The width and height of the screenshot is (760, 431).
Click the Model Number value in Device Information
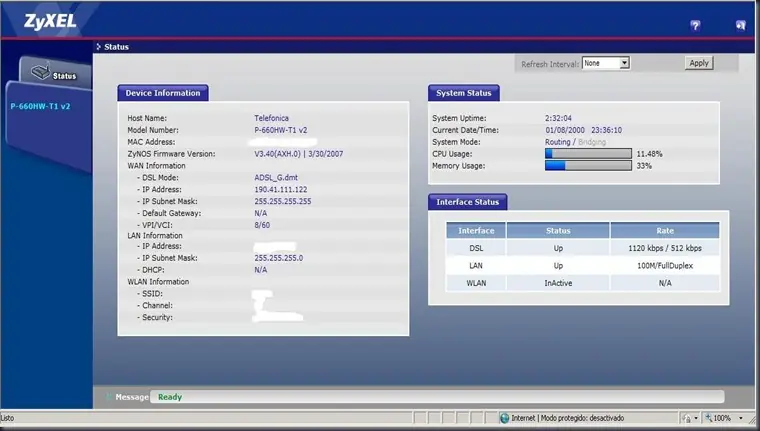click(x=281, y=130)
